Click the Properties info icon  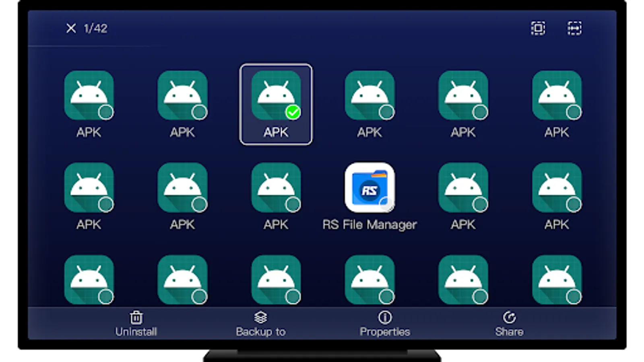(384, 318)
